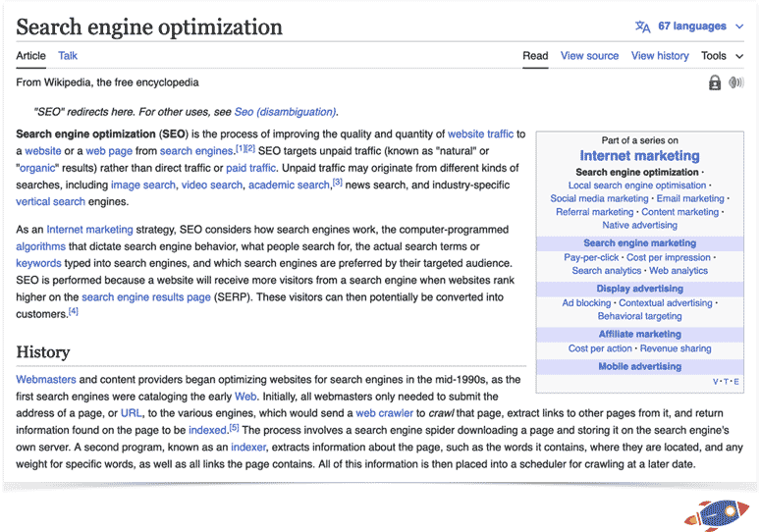Follow Referral marketing link
Screen dimensions: 760x532
pyautogui.click(x=595, y=212)
